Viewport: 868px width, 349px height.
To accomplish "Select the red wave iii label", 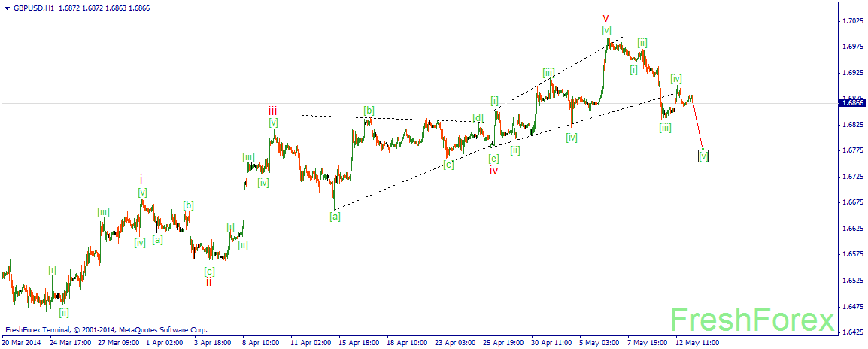I will pos(273,111).
